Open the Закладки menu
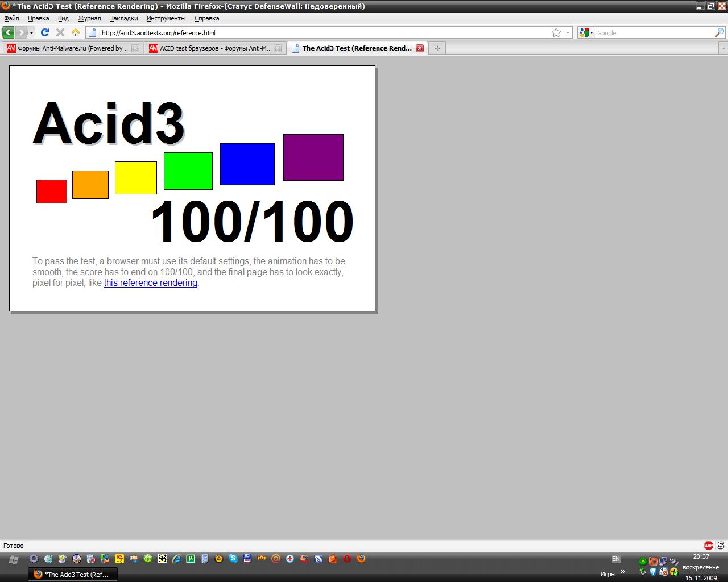The width and height of the screenshot is (728, 582). (124, 18)
